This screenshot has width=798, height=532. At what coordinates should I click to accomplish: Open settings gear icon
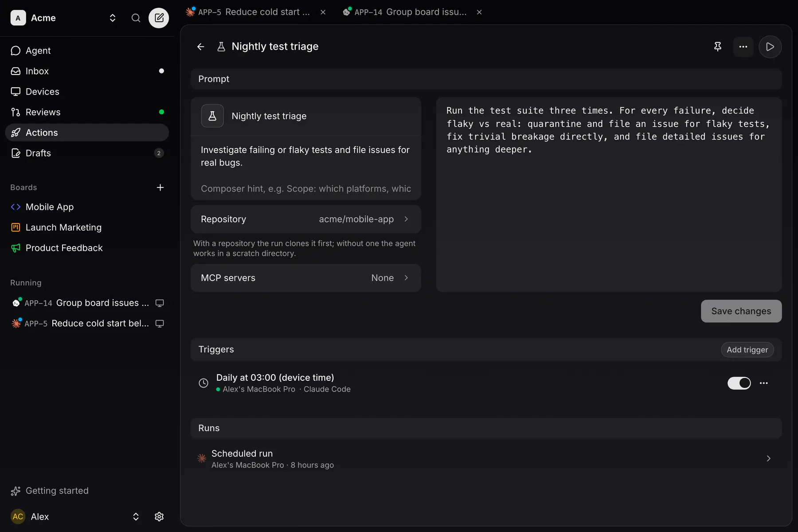point(159,516)
